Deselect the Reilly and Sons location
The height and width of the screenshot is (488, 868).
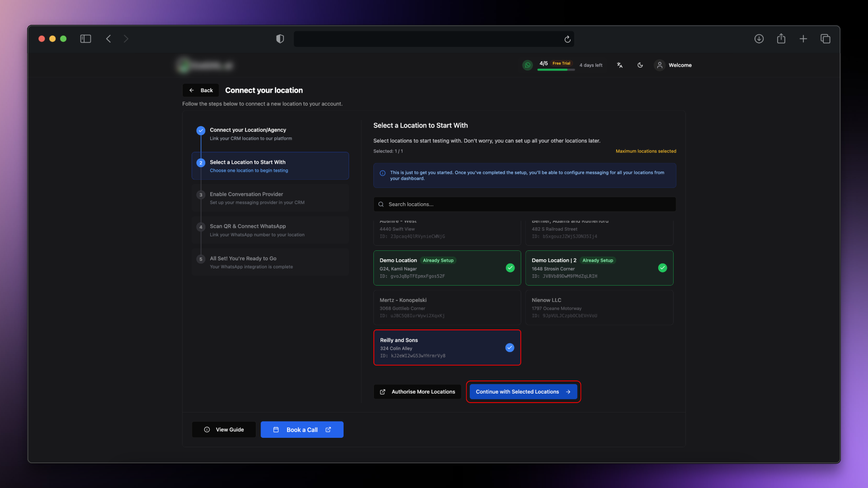tap(509, 347)
